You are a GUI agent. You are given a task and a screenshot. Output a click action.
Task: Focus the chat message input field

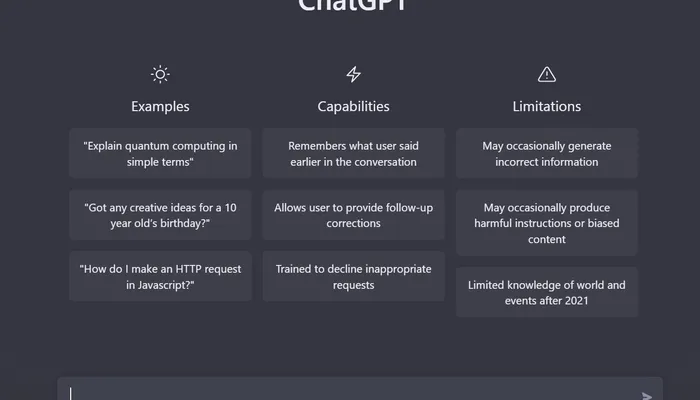[350, 392]
